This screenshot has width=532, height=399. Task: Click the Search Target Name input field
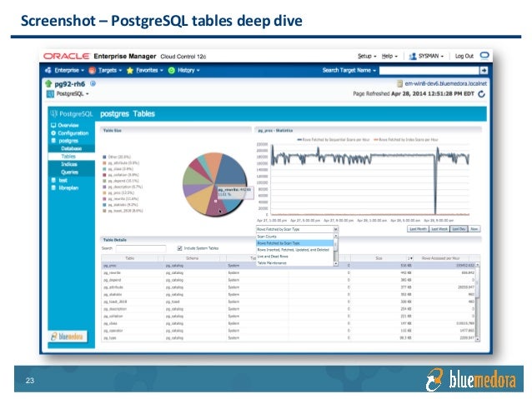coord(429,70)
